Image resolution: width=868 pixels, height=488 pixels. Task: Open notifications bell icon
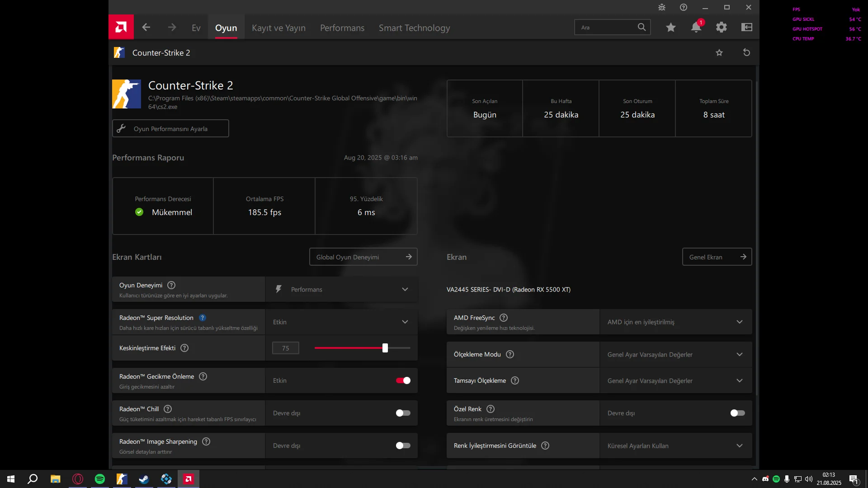[x=696, y=27]
